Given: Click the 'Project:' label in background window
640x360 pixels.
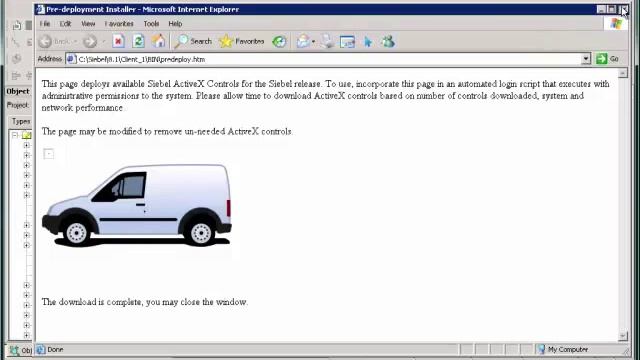Looking at the screenshot, I should (x=18, y=105).
